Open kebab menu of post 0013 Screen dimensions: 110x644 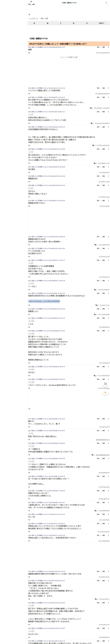click(108, 260)
